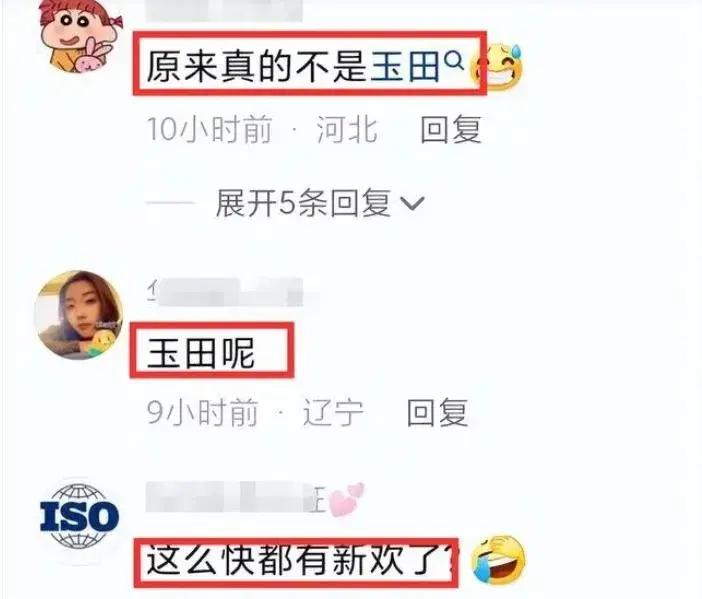Tap the crying-laughing emoji in last comment
Screen dimensions: 702x599
coord(498,559)
